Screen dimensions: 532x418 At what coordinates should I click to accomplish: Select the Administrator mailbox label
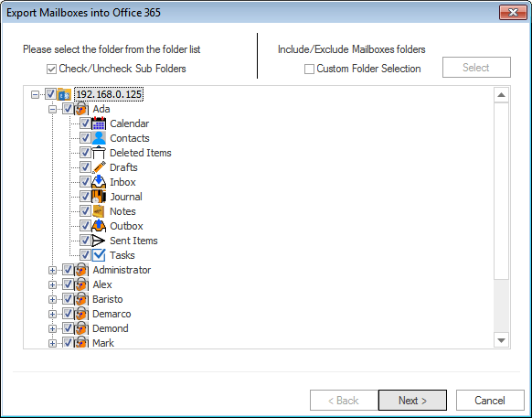(122, 270)
